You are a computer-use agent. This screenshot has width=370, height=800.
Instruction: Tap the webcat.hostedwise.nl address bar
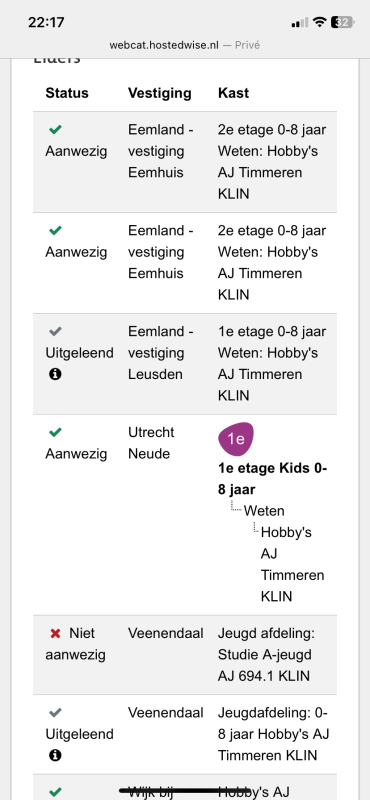pyautogui.click(x=185, y=45)
